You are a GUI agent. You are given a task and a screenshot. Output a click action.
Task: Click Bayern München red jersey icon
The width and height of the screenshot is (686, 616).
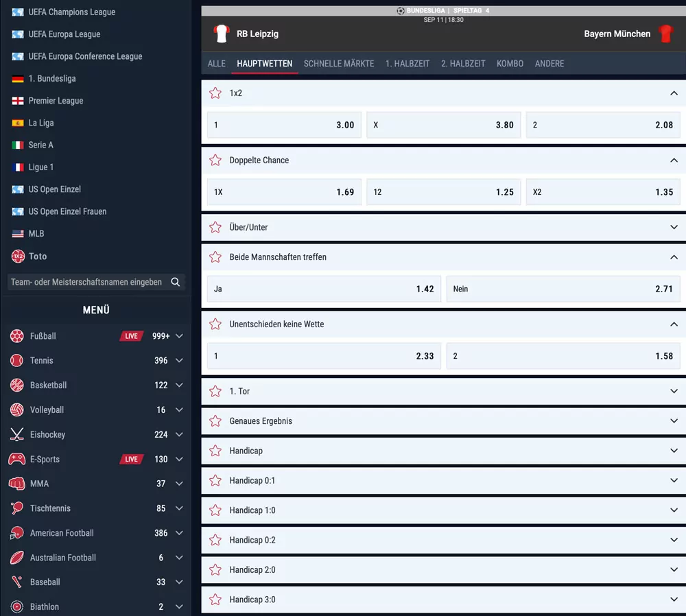pyautogui.click(x=666, y=34)
